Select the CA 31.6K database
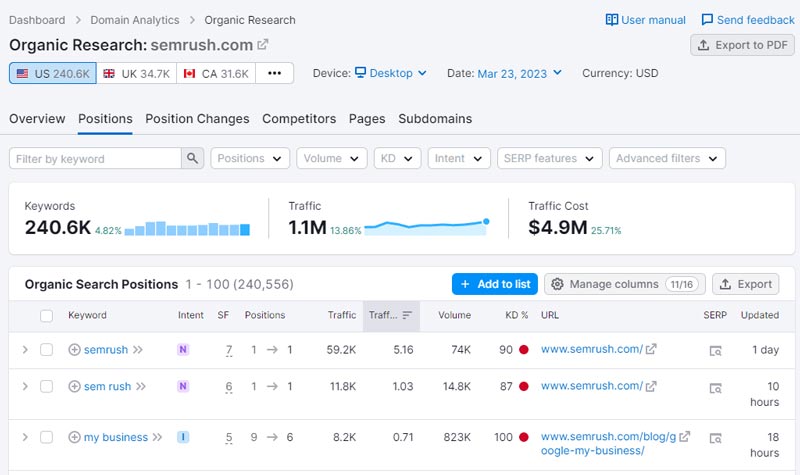Screen dimensions: 800x475 (216, 73)
